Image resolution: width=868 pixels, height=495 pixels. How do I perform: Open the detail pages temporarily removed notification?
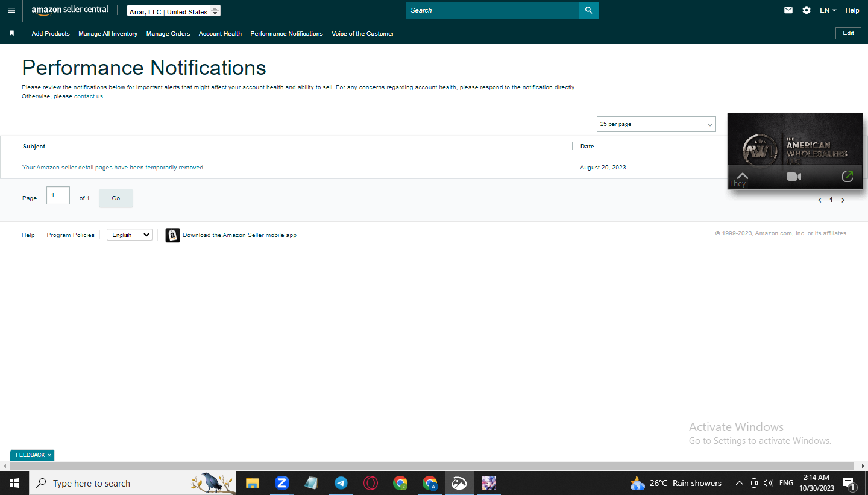(x=113, y=168)
